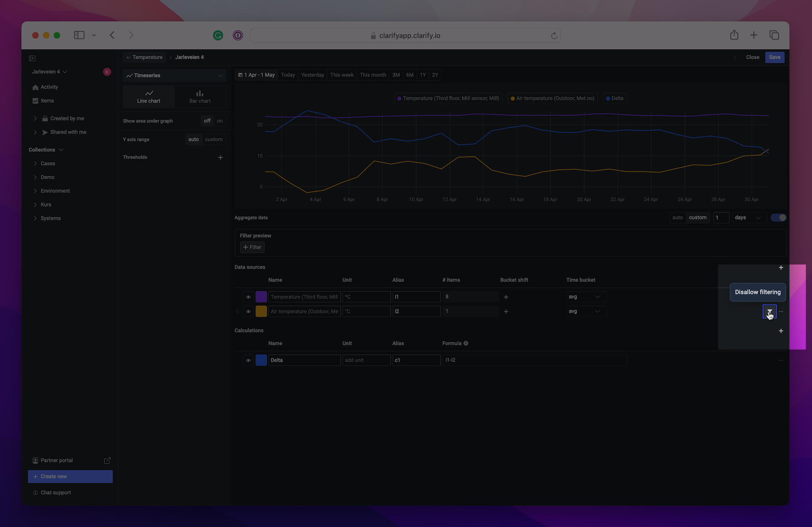
Task: Click the Delta name input field
Action: [x=304, y=360]
